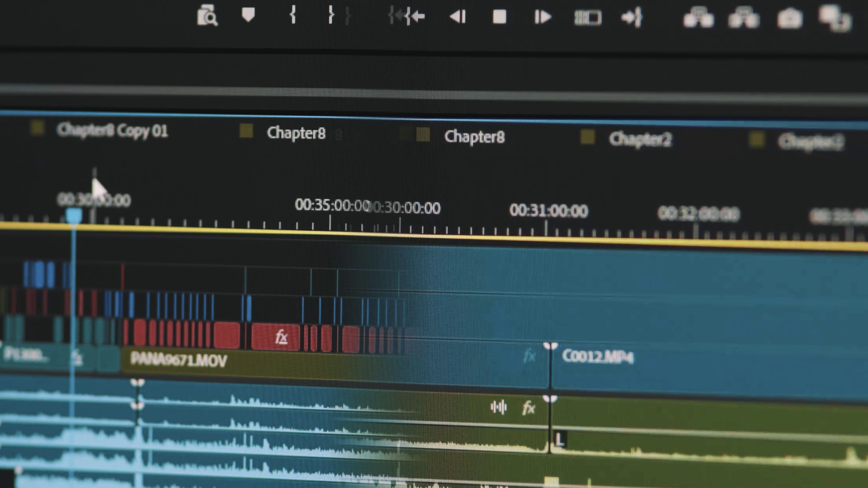Go to In point button
The height and width of the screenshot is (488, 868).
coord(415,17)
